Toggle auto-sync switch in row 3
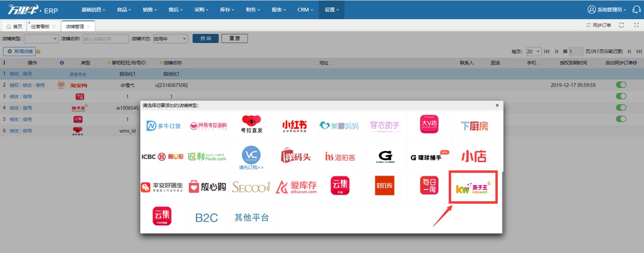 tap(621, 96)
